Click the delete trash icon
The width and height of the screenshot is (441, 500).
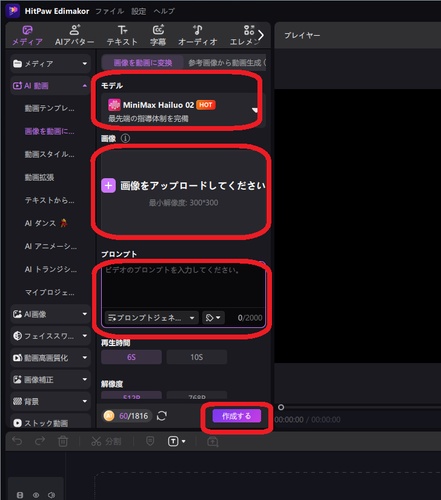point(63,441)
